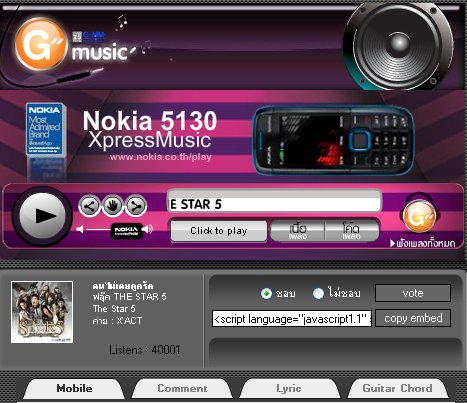Click the copy embed button

[413, 318]
